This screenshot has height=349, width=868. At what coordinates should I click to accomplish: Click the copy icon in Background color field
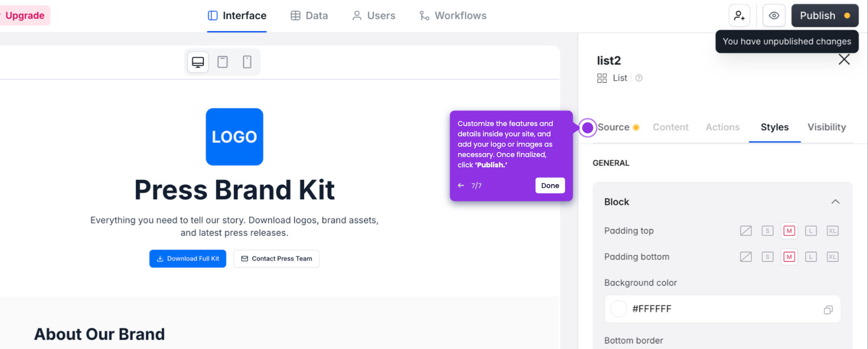(828, 310)
